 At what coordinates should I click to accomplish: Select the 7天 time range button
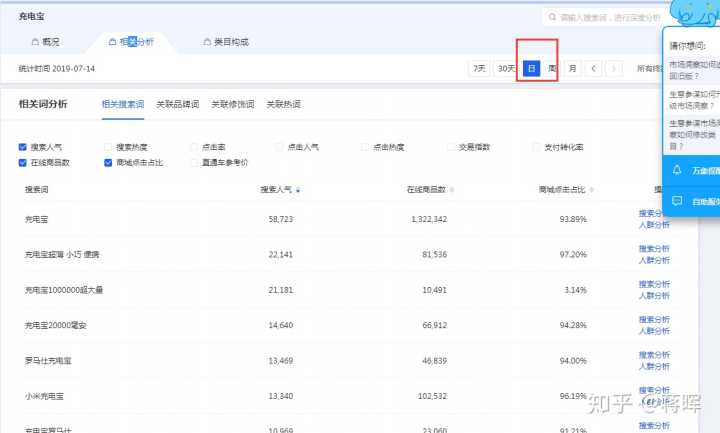point(479,69)
